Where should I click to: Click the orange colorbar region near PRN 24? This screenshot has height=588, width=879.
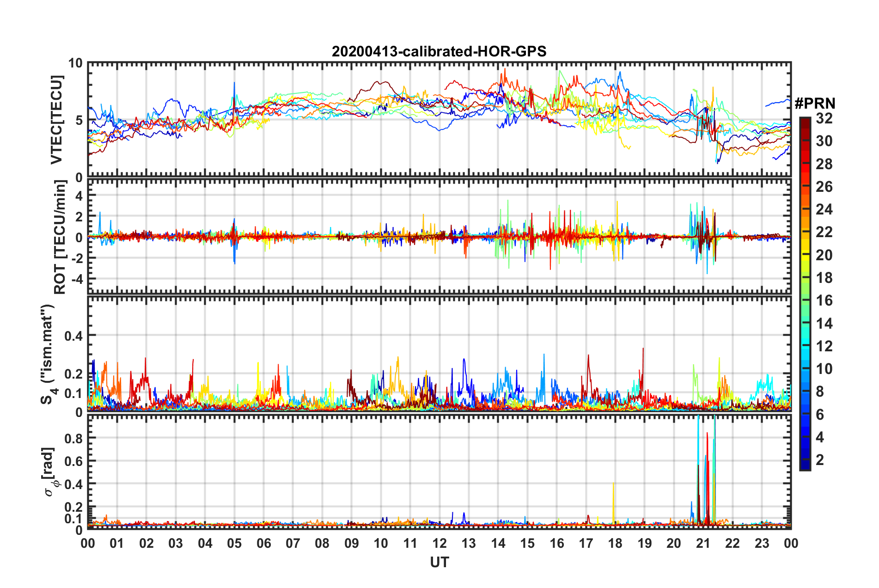coord(805,210)
